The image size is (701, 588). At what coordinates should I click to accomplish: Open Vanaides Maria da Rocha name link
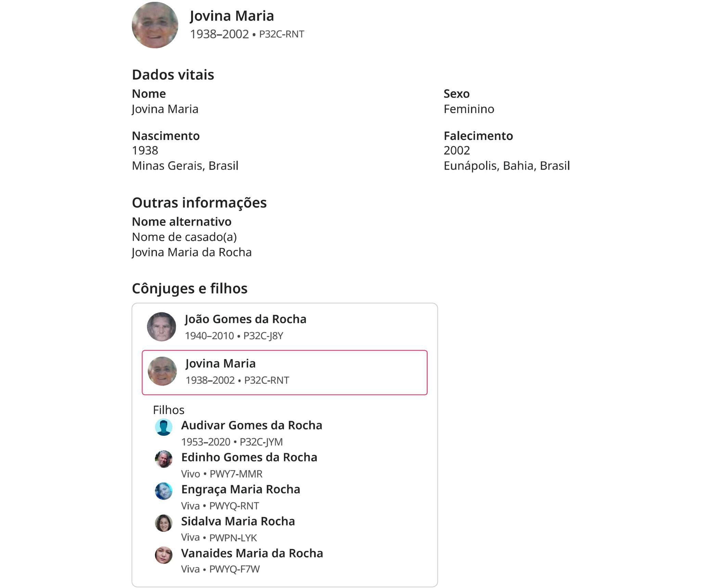pos(252,553)
